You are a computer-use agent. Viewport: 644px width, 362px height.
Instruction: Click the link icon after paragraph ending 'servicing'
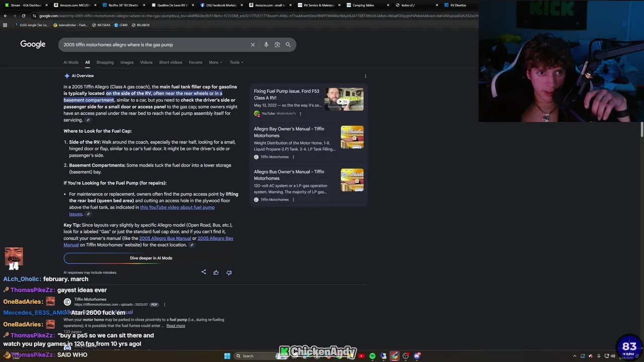(88, 120)
